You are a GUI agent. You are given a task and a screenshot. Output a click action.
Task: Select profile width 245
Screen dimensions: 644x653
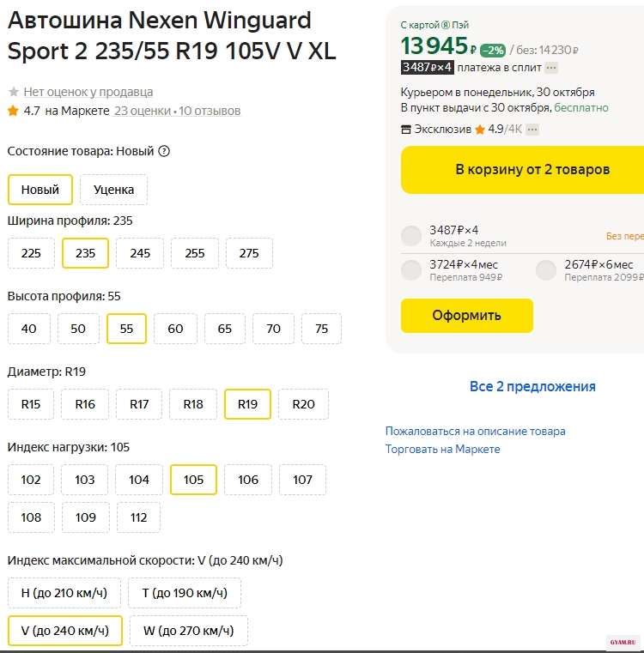pos(140,253)
